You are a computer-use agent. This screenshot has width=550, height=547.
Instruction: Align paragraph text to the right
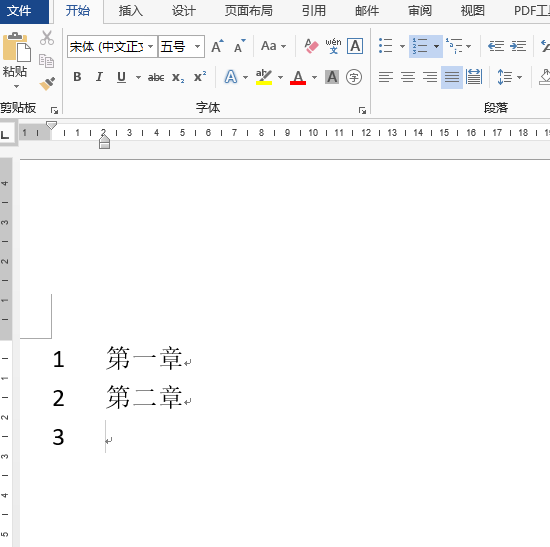[x=430, y=77]
